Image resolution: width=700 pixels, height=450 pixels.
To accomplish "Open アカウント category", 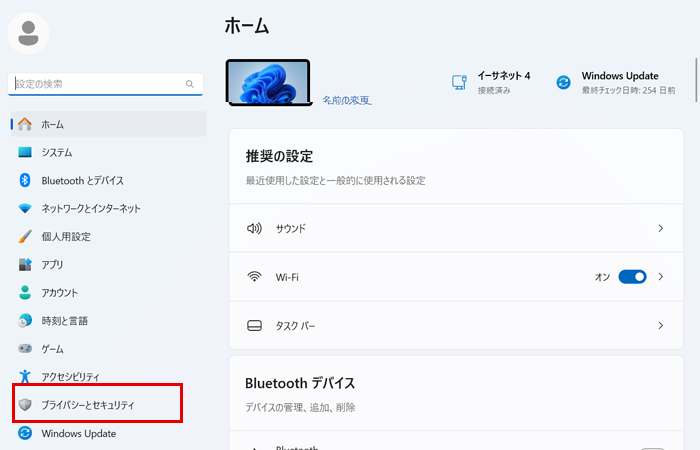I will pos(108,292).
